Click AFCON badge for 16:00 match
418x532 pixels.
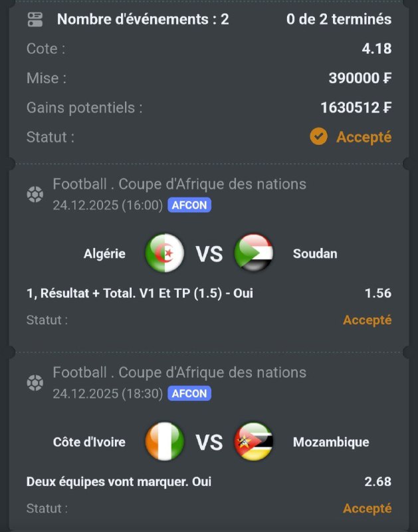click(189, 205)
